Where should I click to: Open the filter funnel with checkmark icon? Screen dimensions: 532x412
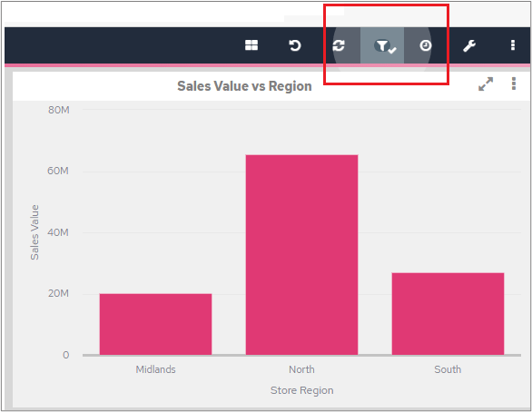pyautogui.click(x=385, y=46)
